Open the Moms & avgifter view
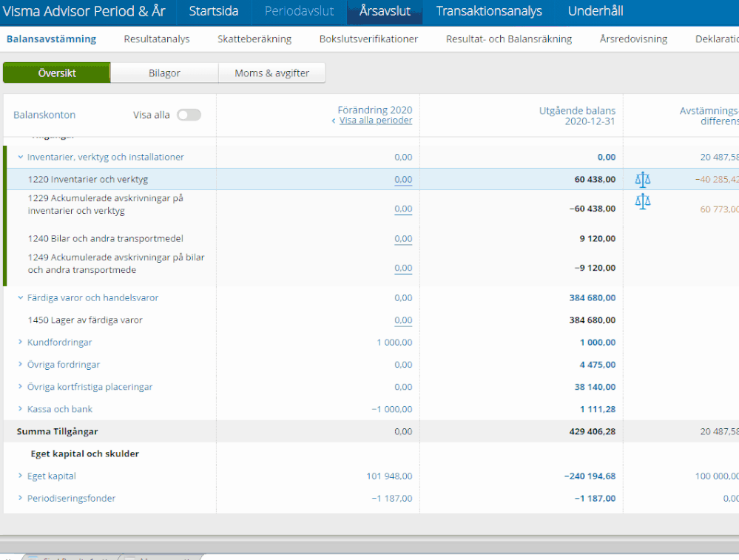The image size is (739, 560). pos(271,73)
